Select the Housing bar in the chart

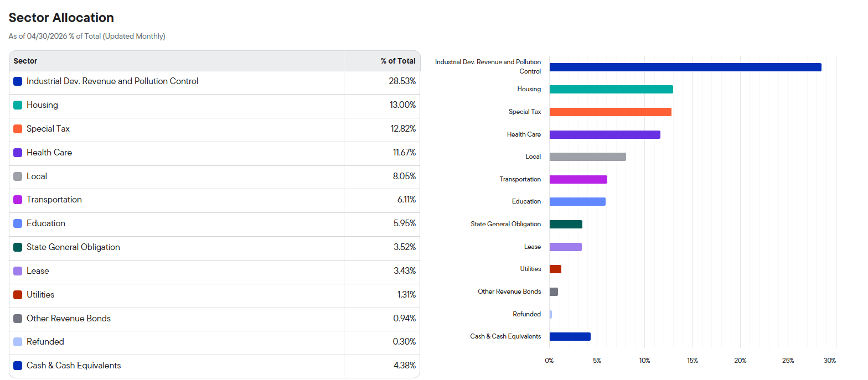(x=611, y=90)
